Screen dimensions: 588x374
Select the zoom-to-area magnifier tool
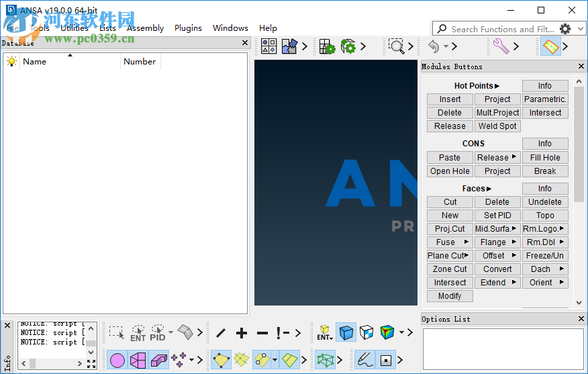click(396, 46)
